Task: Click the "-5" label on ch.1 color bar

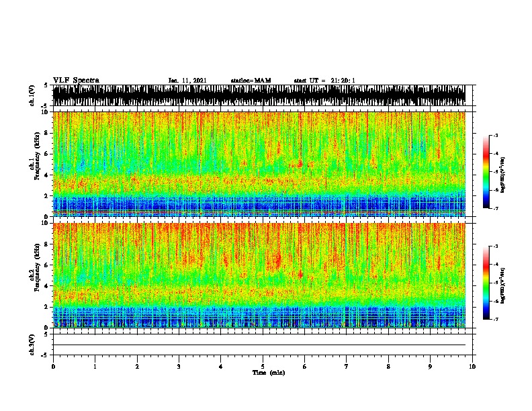Action: (495, 172)
